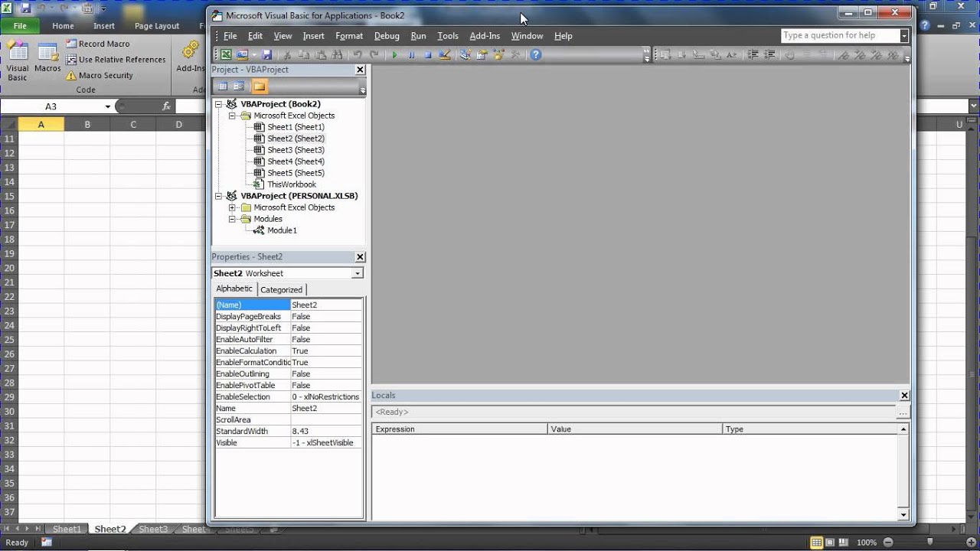Switch to Categorized properties tab
This screenshot has height=551, width=980.
pyautogui.click(x=281, y=289)
